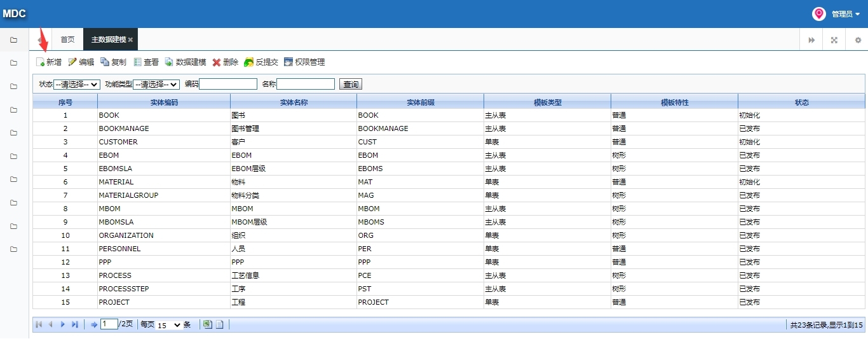
Task: Select the PERSONNEL entity code cell
Action: pyautogui.click(x=164, y=249)
